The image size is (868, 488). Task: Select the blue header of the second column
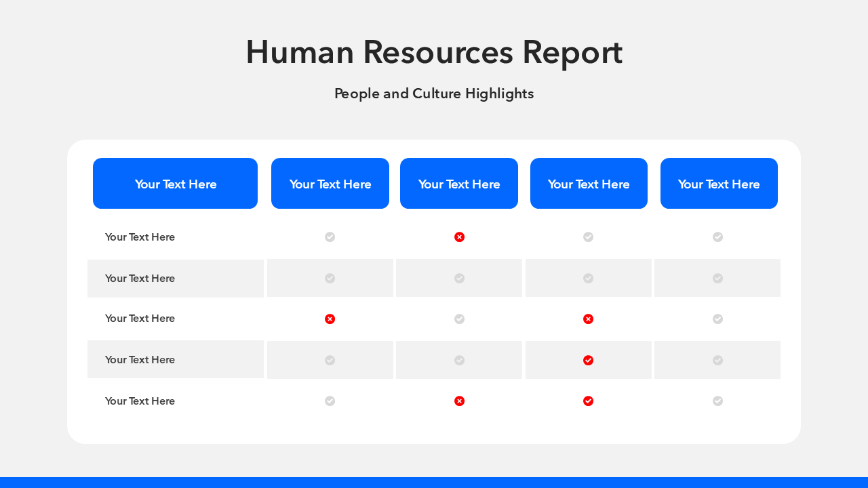[x=330, y=184]
